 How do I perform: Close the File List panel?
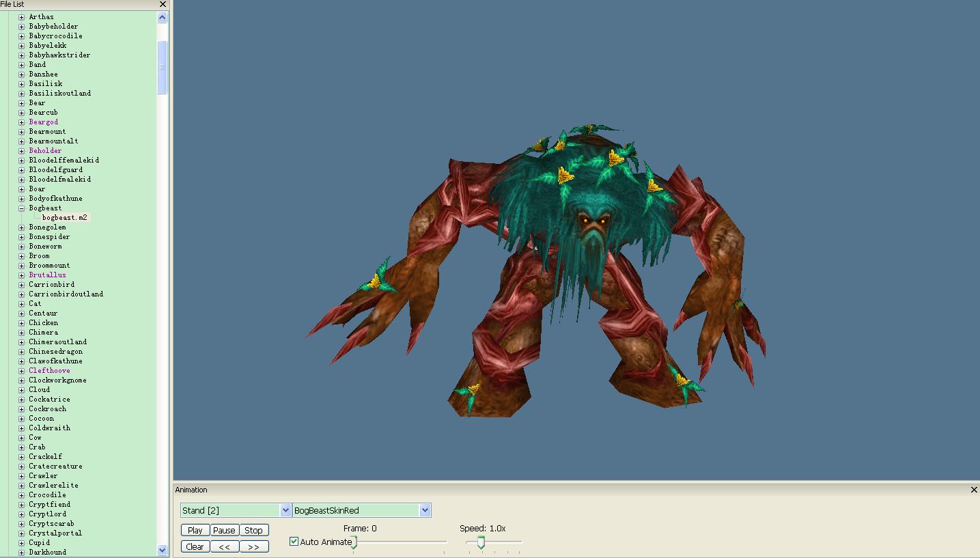[x=163, y=4]
